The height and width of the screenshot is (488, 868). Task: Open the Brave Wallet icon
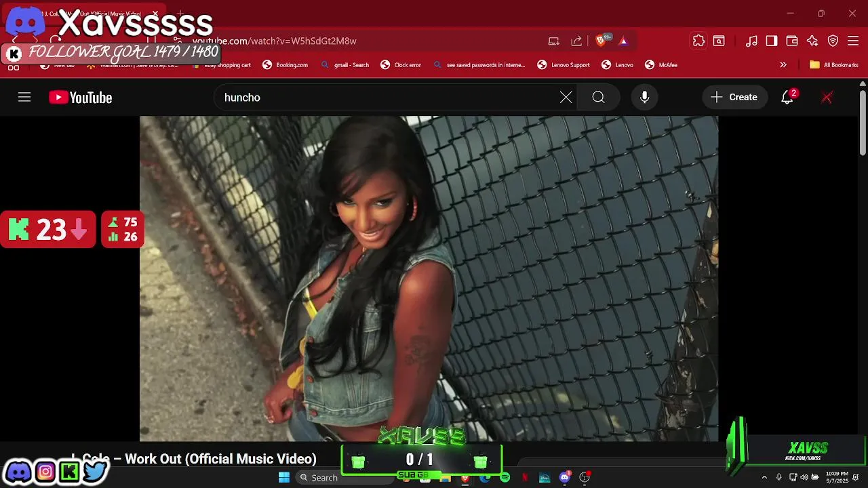792,41
